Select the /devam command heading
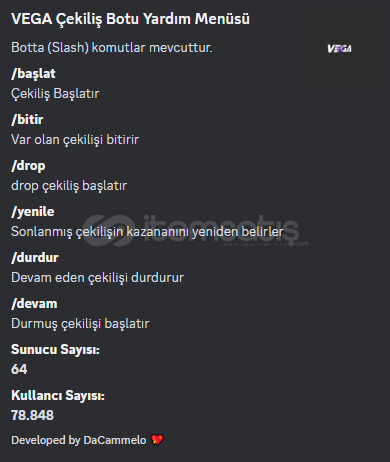The height and width of the screenshot is (462, 390). [x=34, y=304]
